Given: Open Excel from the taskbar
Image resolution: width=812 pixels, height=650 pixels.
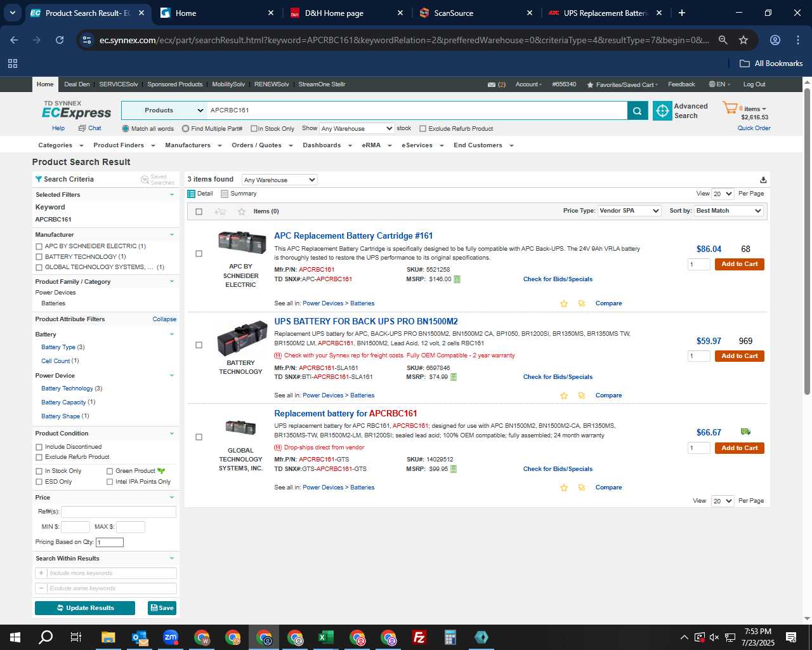Looking at the screenshot, I should (x=326, y=637).
